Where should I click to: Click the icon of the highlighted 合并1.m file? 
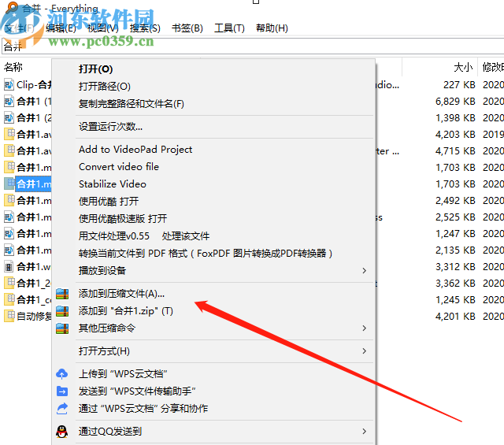[9, 184]
